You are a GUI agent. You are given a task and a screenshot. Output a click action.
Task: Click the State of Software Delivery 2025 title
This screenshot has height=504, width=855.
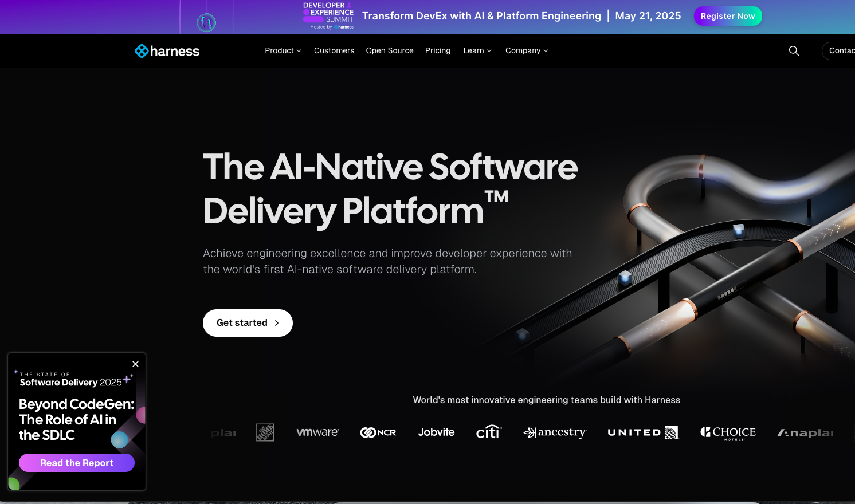pos(71,379)
